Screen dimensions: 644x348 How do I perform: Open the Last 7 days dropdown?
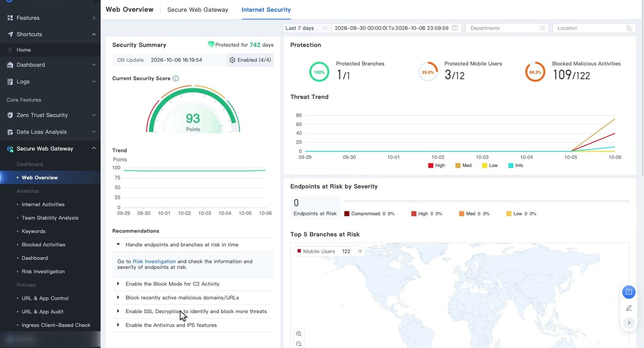307,28
